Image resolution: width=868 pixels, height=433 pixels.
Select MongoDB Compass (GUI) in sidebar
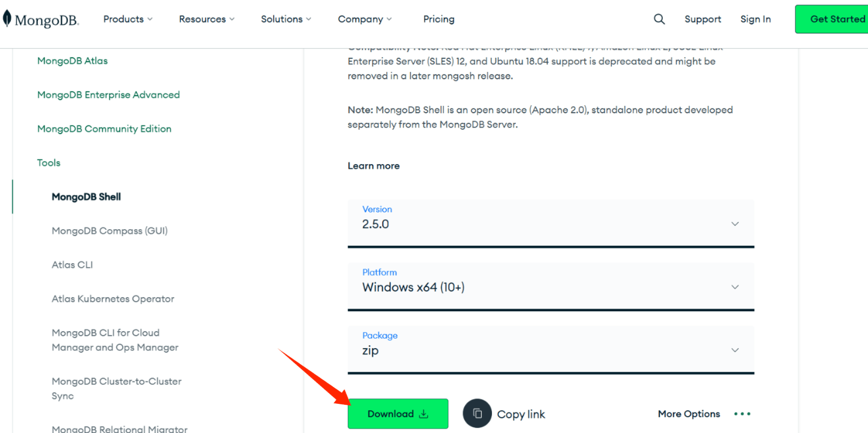110,231
